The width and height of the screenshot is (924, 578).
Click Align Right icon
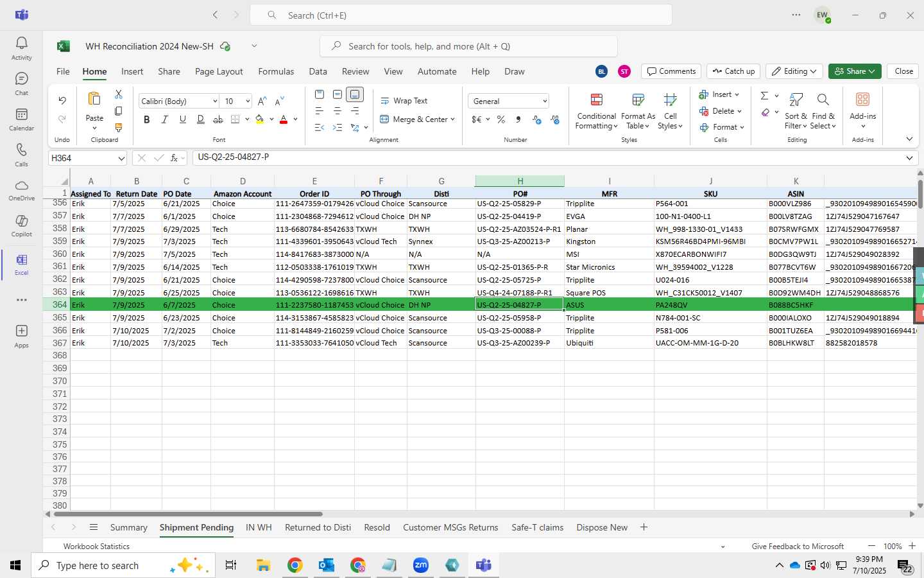(355, 111)
